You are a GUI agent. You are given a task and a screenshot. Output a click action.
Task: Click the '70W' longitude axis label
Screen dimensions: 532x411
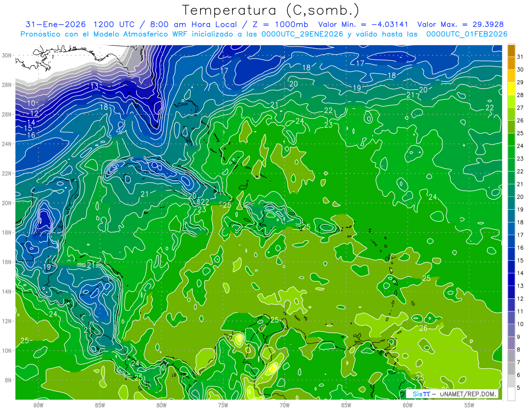pos(285,406)
